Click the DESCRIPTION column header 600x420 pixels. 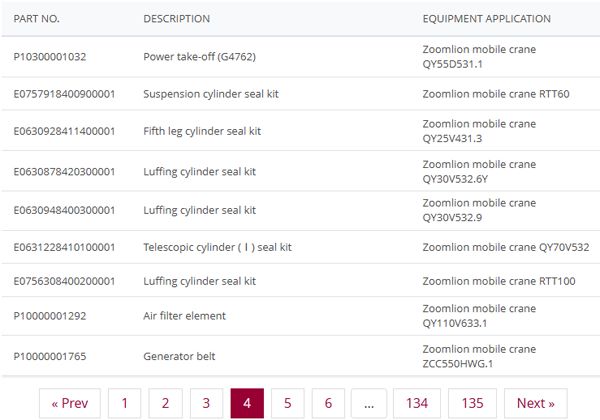click(x=177, y=19)
